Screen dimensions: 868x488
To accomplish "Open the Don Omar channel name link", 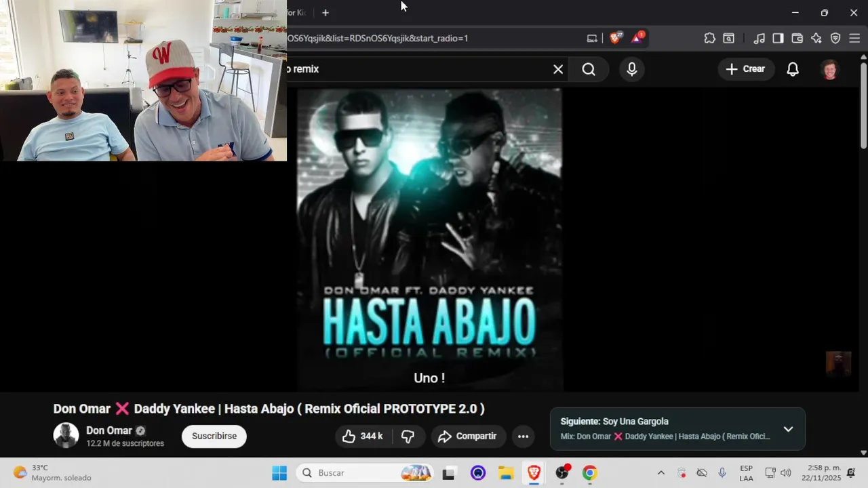I will pyautogui.click(x=109, y=430).
